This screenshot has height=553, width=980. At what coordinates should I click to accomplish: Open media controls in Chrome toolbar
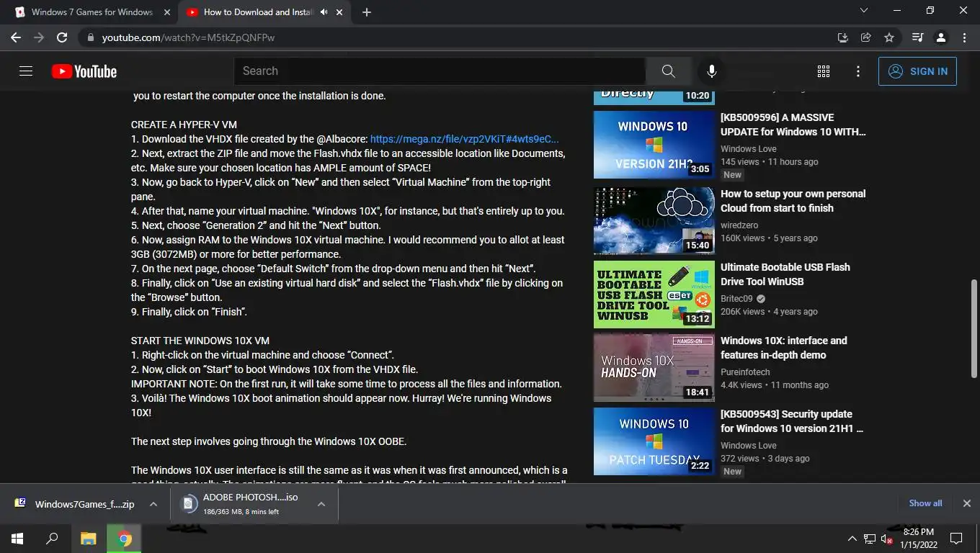pos(917,37)
